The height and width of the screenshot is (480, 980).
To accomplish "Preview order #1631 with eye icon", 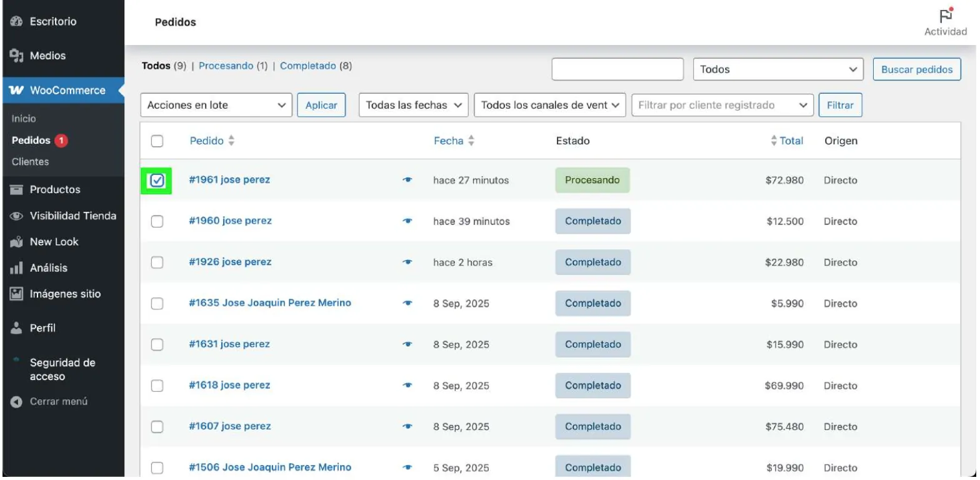I will pos(407,344).
